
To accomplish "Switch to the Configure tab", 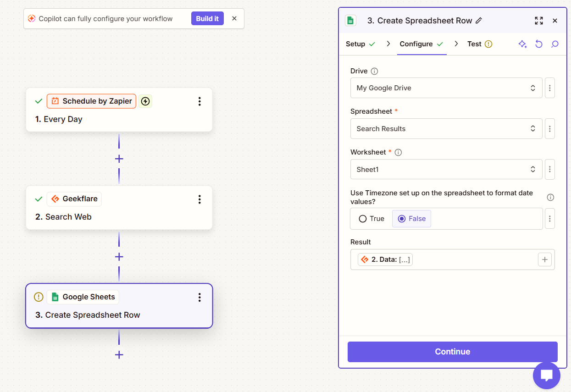I will click(x=421, y=44).
